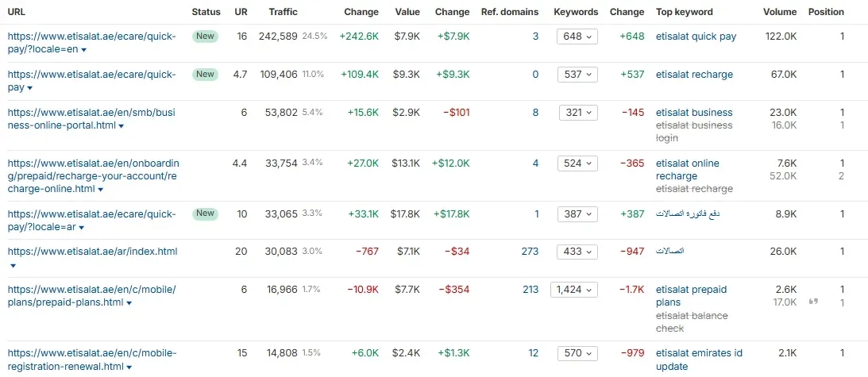Click the traffic change −10.9K

coord(363,290)
